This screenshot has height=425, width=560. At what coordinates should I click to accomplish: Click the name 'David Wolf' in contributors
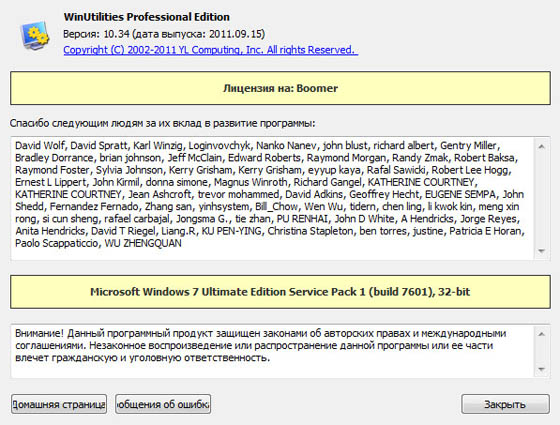coord(40,146)
